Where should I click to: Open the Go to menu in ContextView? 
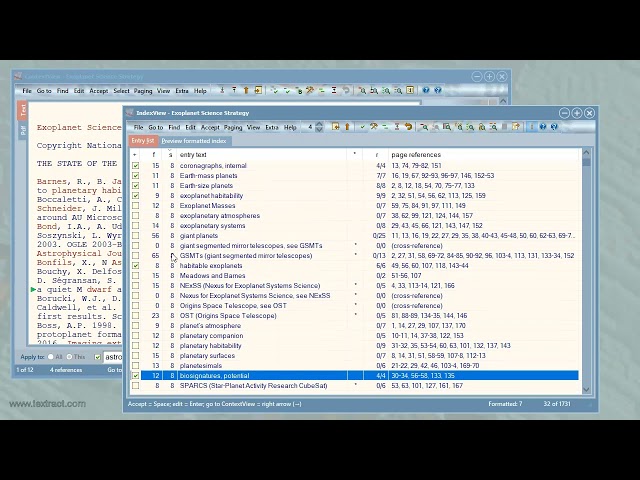(44, 91)
